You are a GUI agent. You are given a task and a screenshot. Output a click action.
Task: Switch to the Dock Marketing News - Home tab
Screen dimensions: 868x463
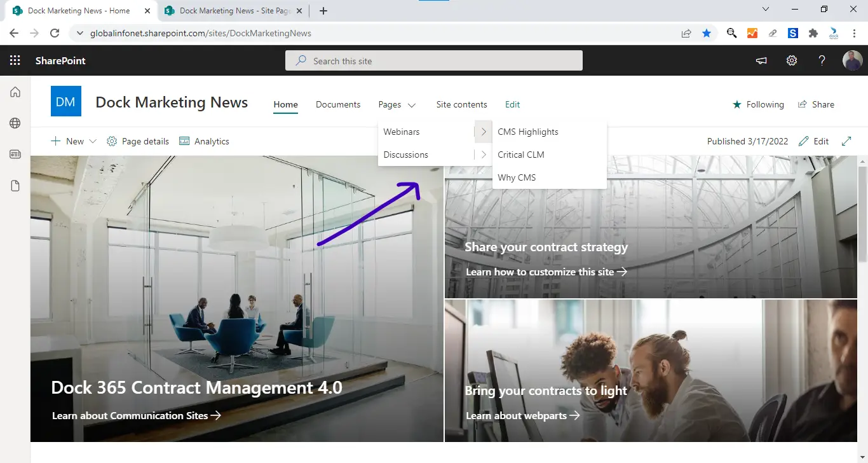click(x=79, y=11)
